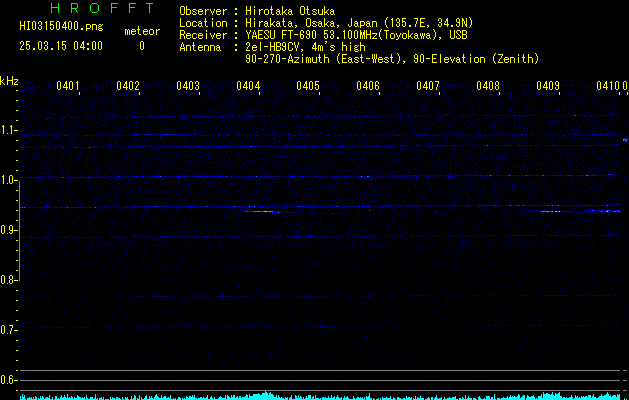Click the 0409 time marker
The image size is (629, 400).
point(548,86)
